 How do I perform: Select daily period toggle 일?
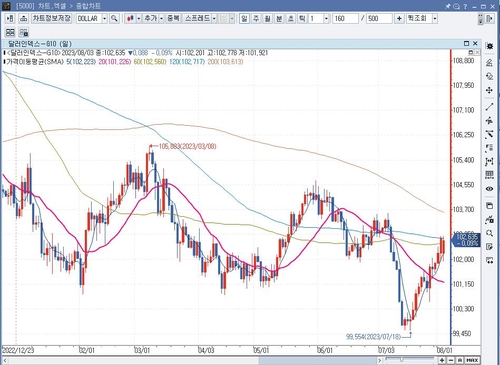[244, 18]
